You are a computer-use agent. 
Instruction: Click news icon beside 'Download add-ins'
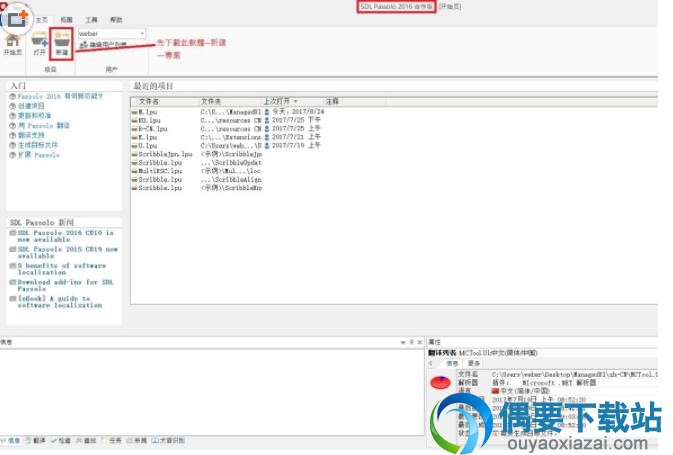coord(13,282)
